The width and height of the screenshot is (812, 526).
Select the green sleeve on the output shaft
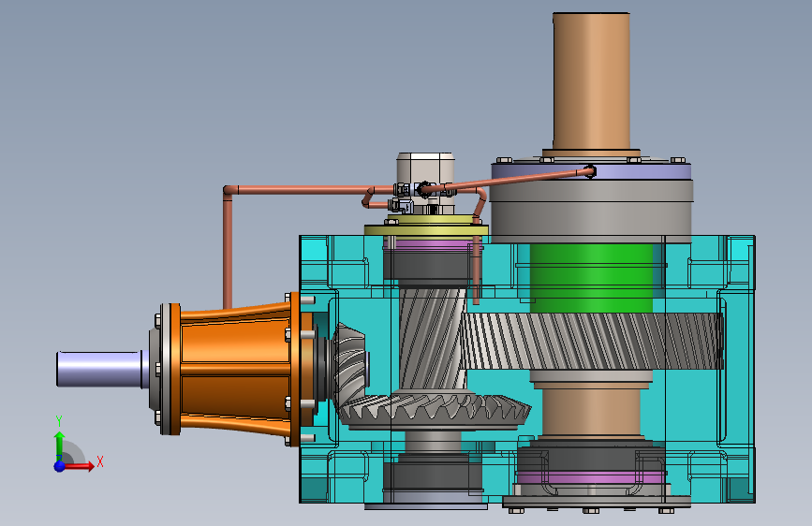pos(591,279)
